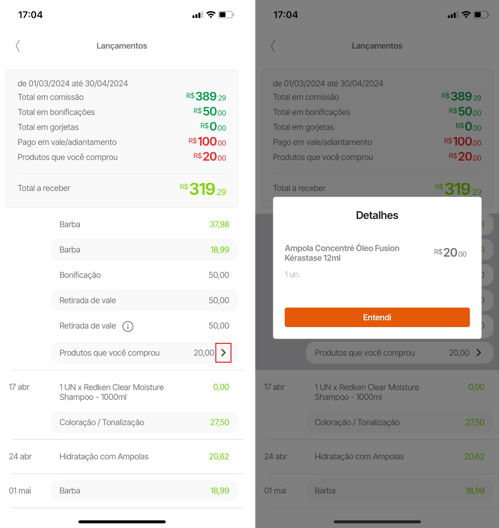Open info icon beside Retirada de vale
Screen dimensions: 500x528
[x=128, y=326]
